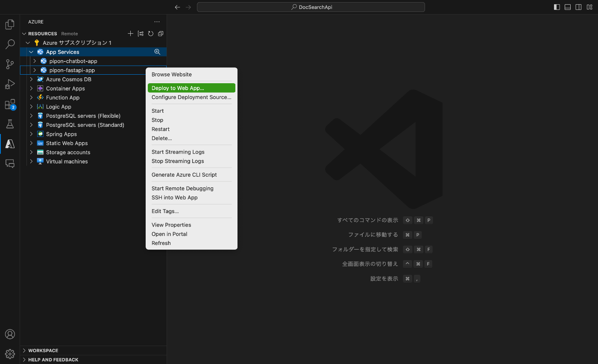
Task: Choose Generate Azure CLI Script
Action: 191,175
